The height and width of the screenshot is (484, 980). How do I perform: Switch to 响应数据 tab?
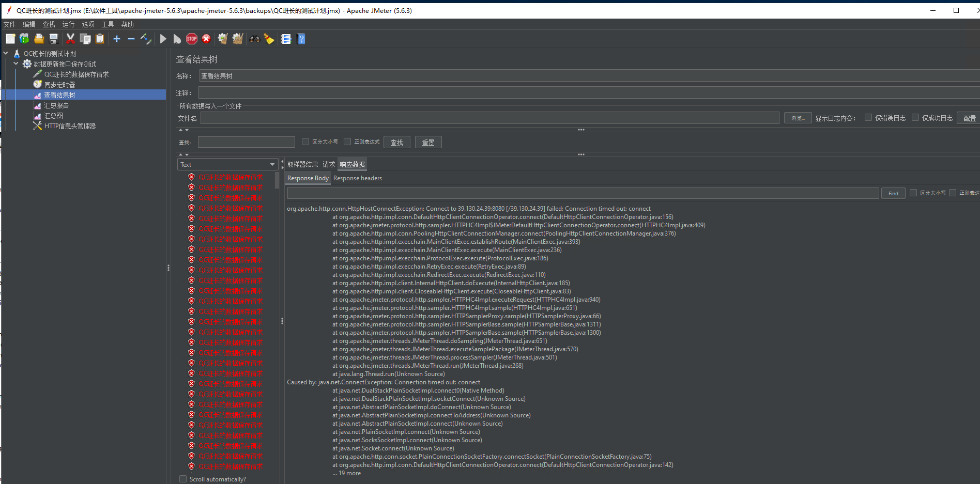pos(353,164)
